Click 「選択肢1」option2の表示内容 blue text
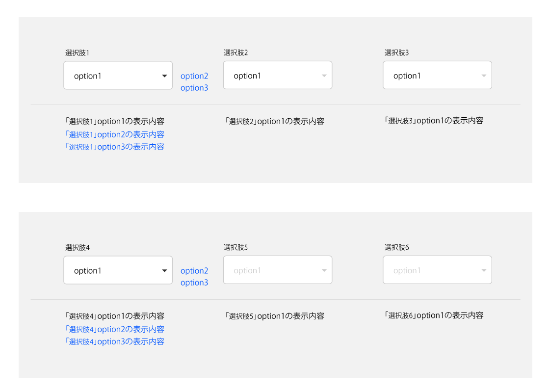Image resolution: width=549 pixels, height=392 pixels. [114, 134]
